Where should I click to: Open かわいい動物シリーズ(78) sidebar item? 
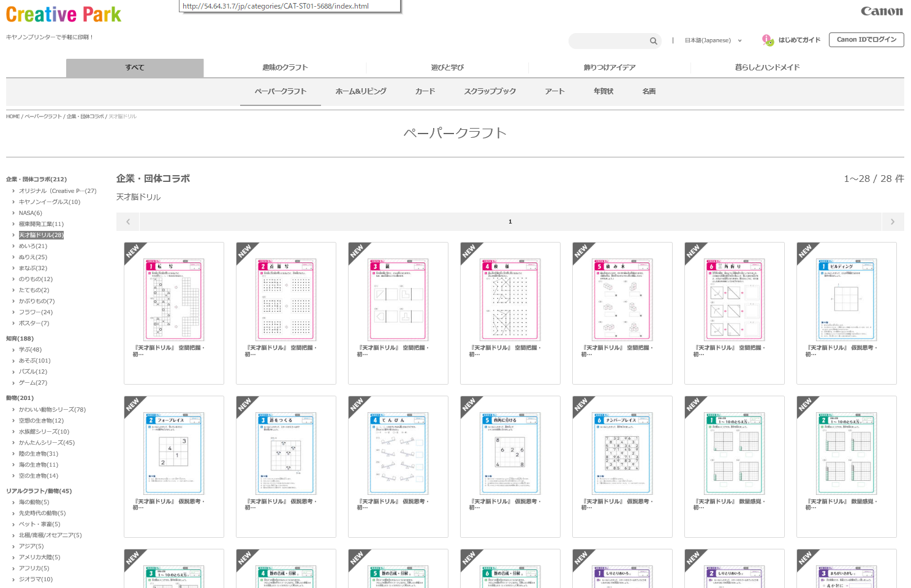(52, 410)
